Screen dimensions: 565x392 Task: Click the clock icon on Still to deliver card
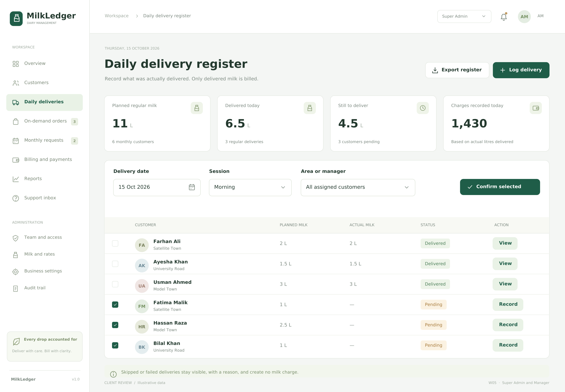[423, 108]
